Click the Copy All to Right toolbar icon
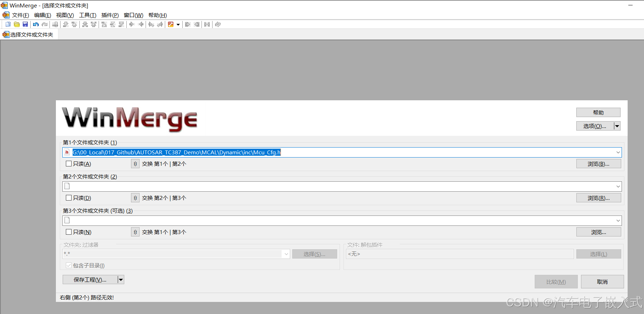The height and width of the screenshot is (314, 644). [188, 24]
